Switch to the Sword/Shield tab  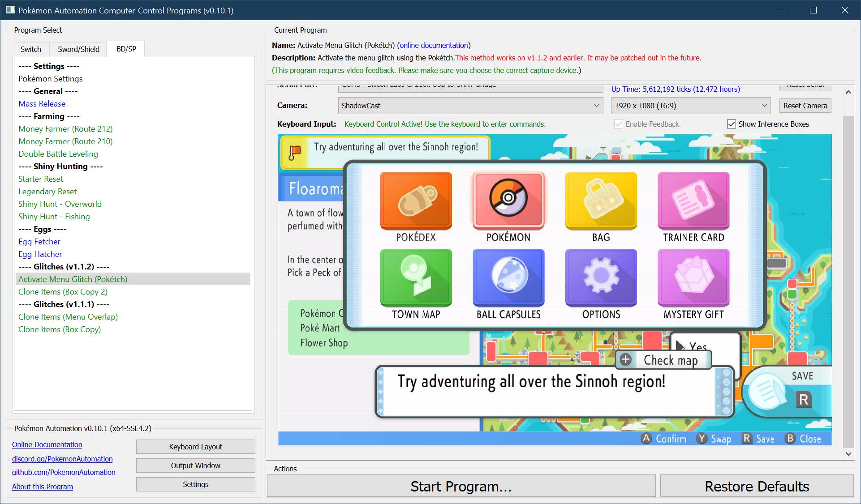point(78,49)
